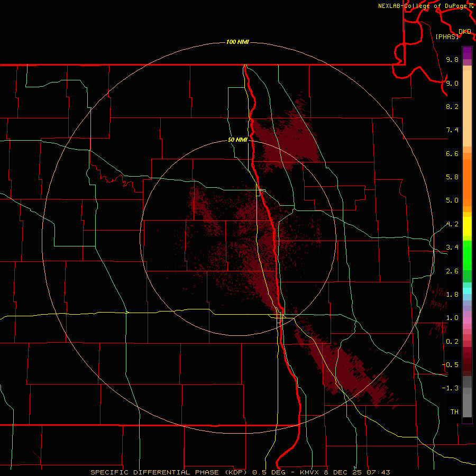Click the "50 NMI" range ring label

(237, 140)
